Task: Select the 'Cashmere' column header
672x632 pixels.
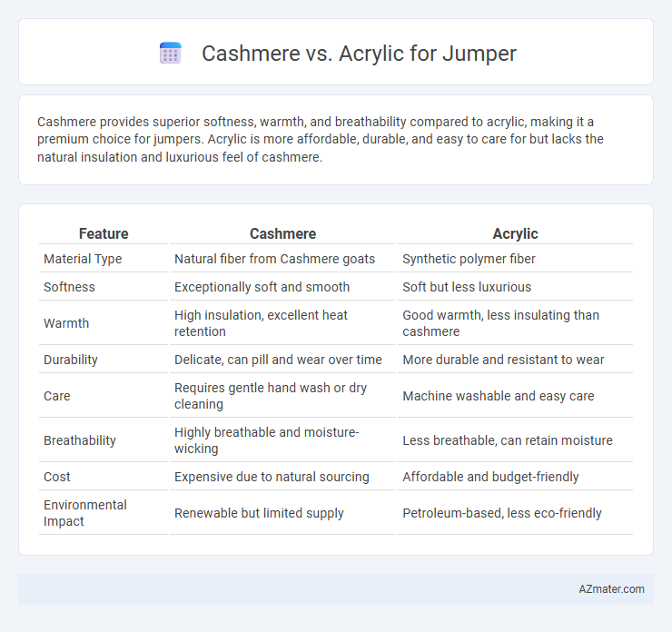Action: (282, 233)
